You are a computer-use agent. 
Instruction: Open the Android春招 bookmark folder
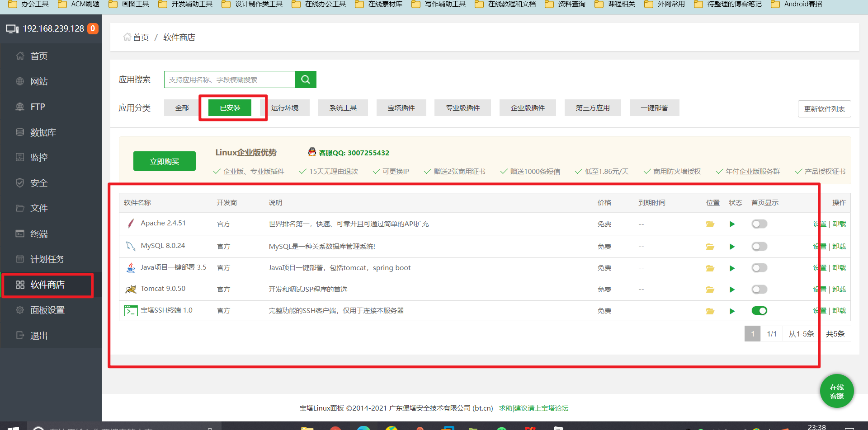point(797,4)
